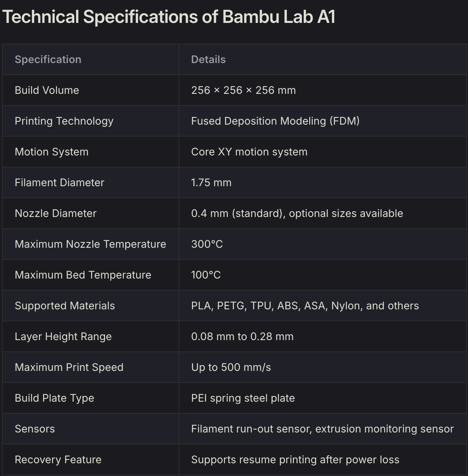This screenshot has width=468, height=476.
Task: Click the Technical Specifications of Bambu Lab A1 heading
Action: pyautogui.click(x=169, y=17)
